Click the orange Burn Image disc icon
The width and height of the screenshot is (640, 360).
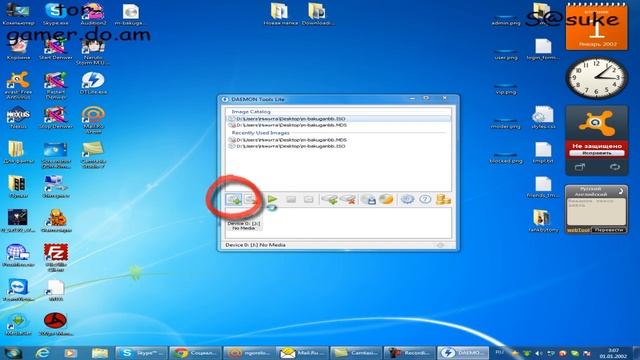pos(386,199)
